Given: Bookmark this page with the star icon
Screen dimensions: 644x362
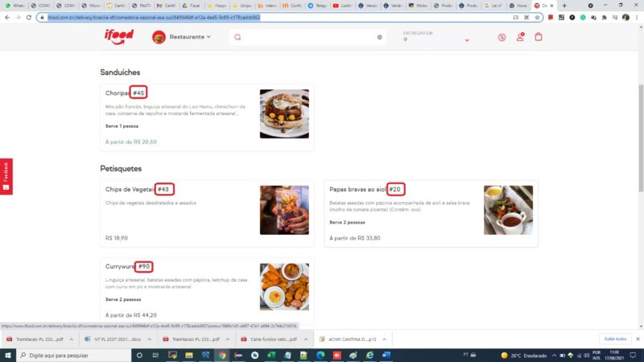Looking at the screenshot, I should [537, 17].
